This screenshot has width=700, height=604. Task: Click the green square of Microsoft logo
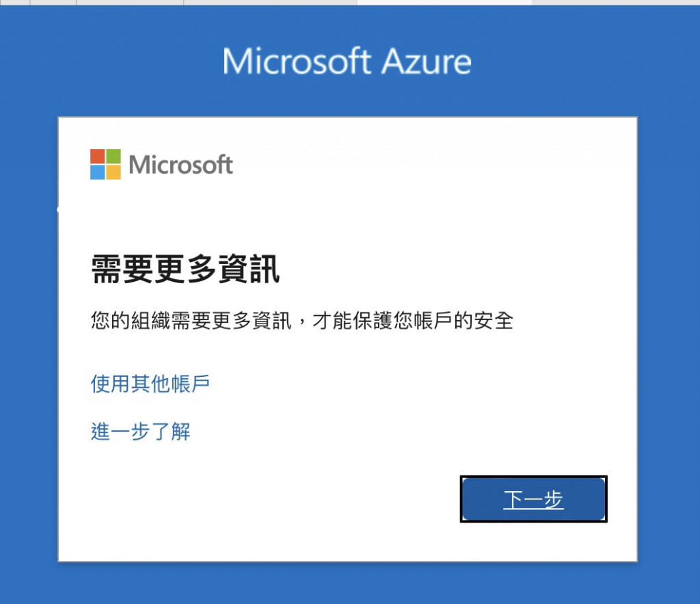(x=113, y=157)
